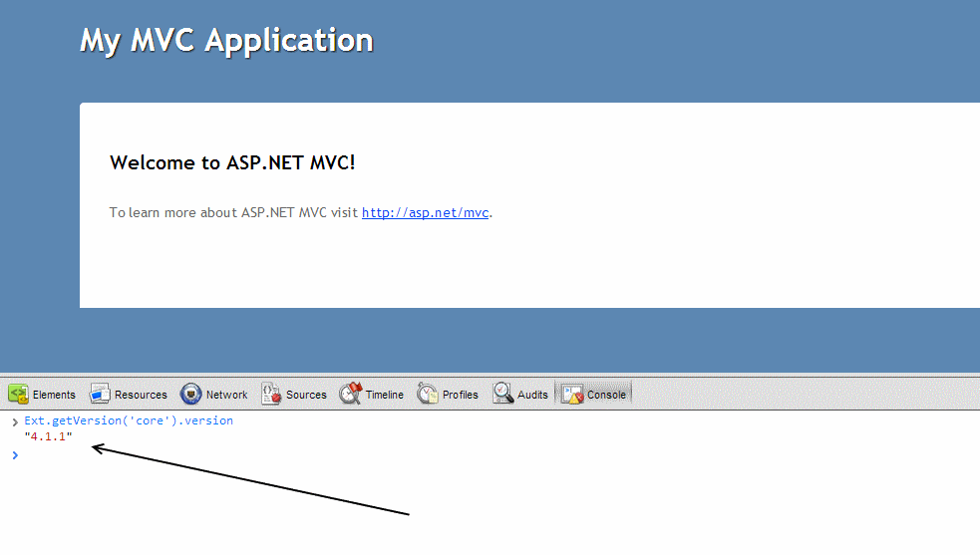Click the Welcome to ASP.NET MVC! heading
This screenshot has height=555, width=980.
pos(232,162)
